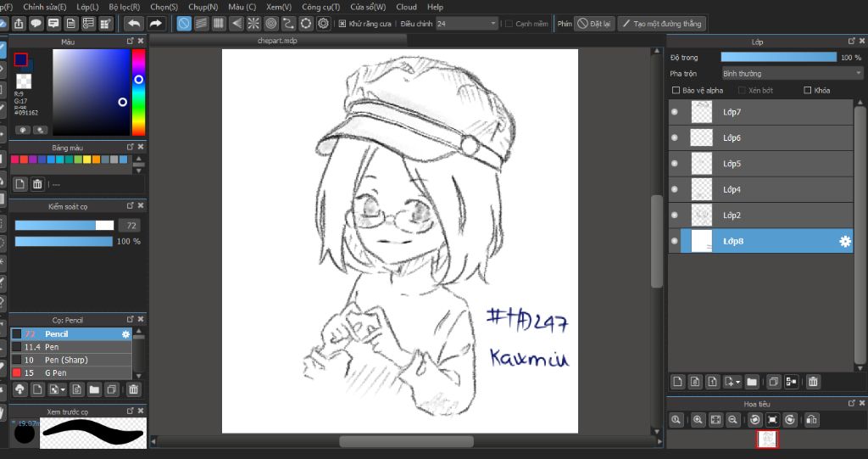
Task: Undock the Màu color panel
Action: (x=130, y=41)
